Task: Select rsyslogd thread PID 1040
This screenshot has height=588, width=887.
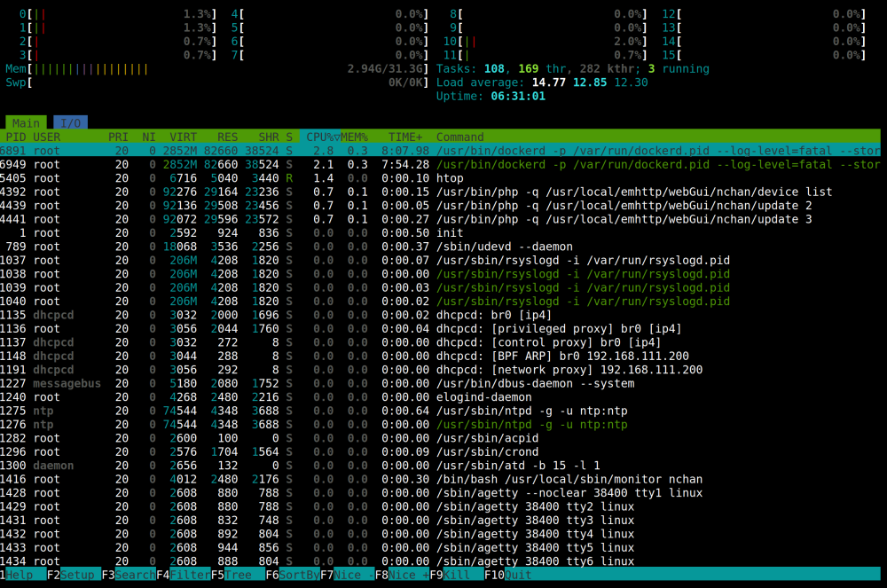Action: pos(440,302)
